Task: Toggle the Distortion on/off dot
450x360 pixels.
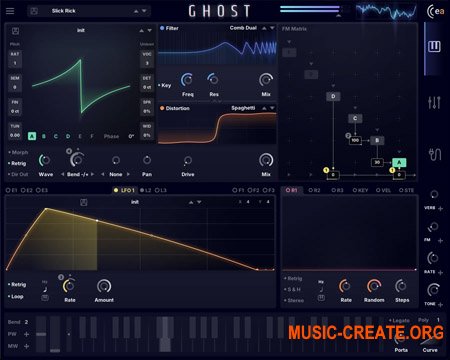Action: 162,108
